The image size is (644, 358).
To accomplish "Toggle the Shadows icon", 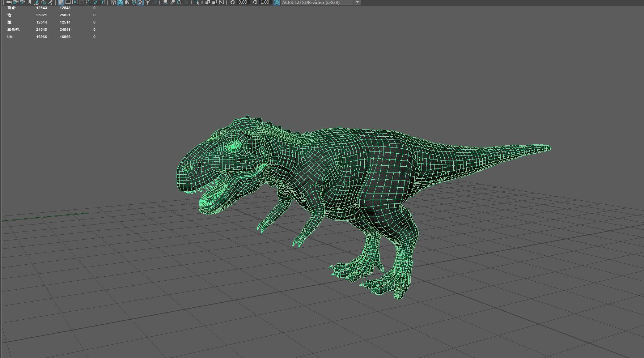I will [155, 2].
